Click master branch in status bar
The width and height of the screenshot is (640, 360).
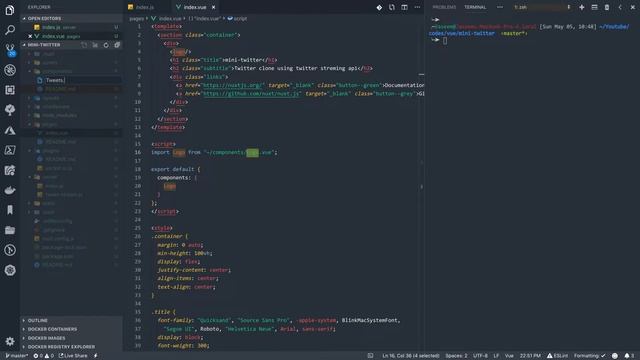[x=17, y=356]
